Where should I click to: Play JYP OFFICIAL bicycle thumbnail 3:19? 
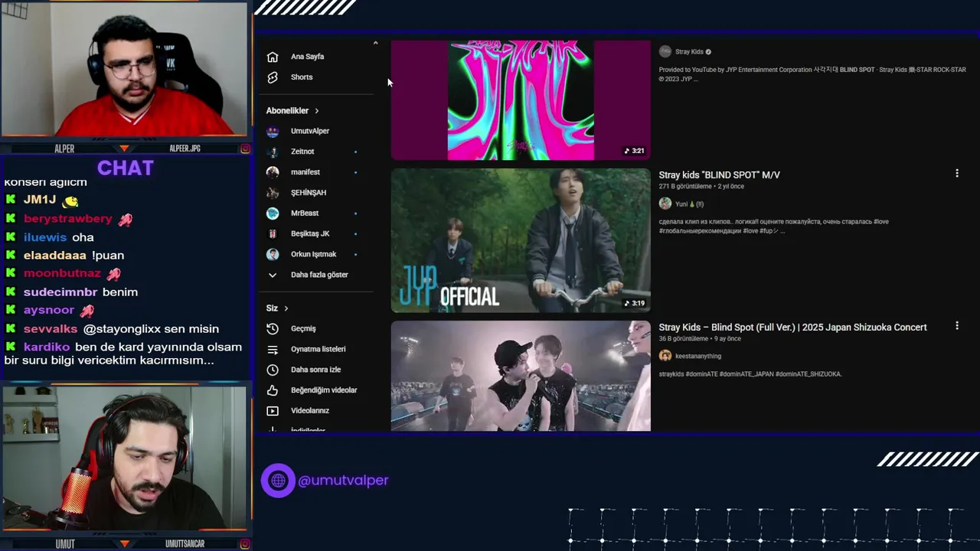click(x=521, y=240)
